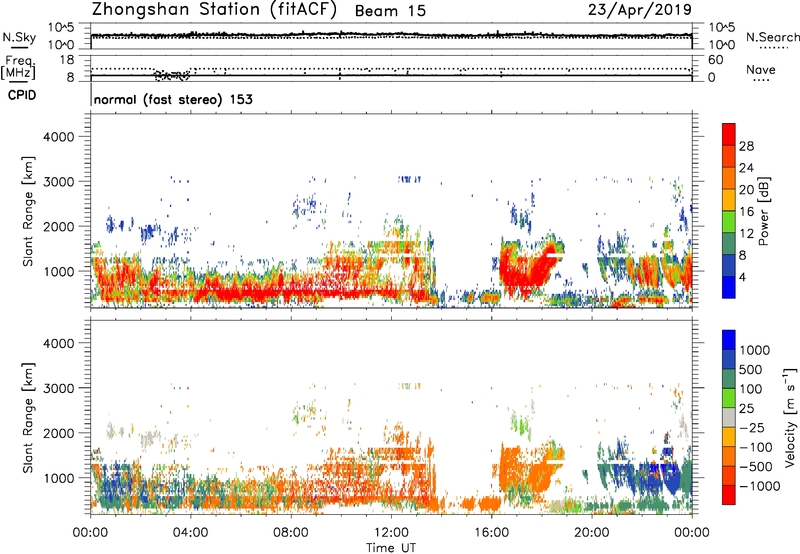Click the 16:00 time tick label
This screenshot has width=800, height=554.
tap(491, 533)
